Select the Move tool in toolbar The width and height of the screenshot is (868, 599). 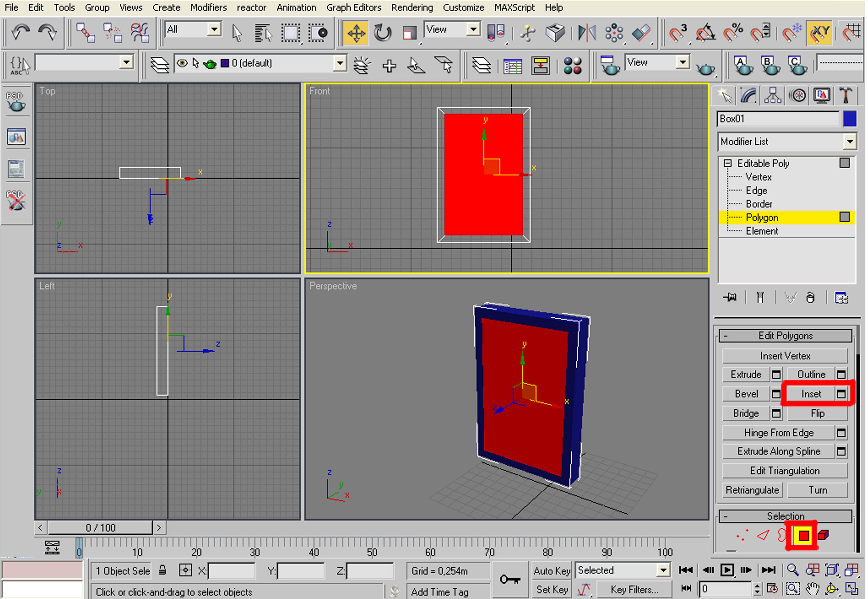click(356, 33)
